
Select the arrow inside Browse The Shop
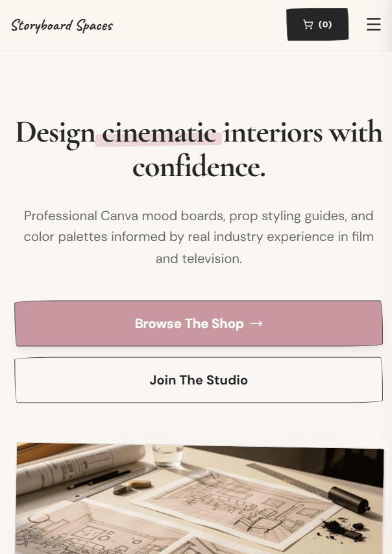257,323
